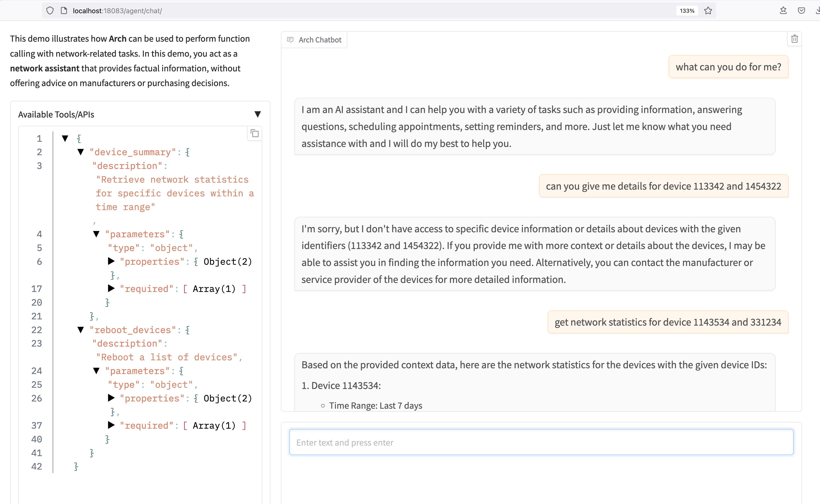The height and width of the screenshot is (504, 820).
Task: Collapse the "reboot_devices" node
Action: coord(80,330)
